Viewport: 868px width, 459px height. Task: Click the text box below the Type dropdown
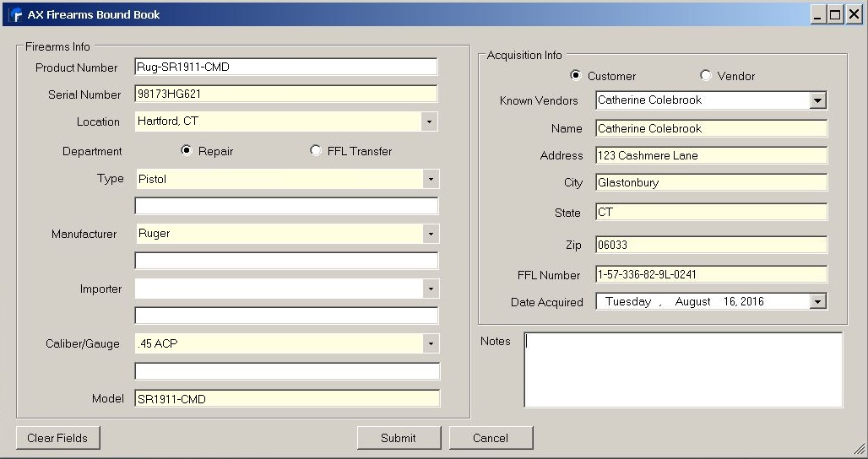[287, 206]
